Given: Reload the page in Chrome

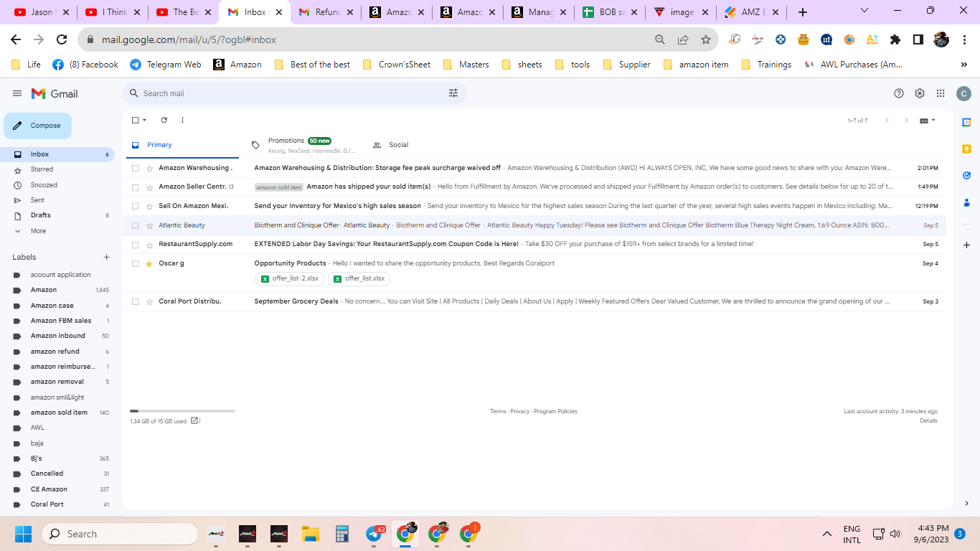Looking at the screenshot, I should (62, 39).
